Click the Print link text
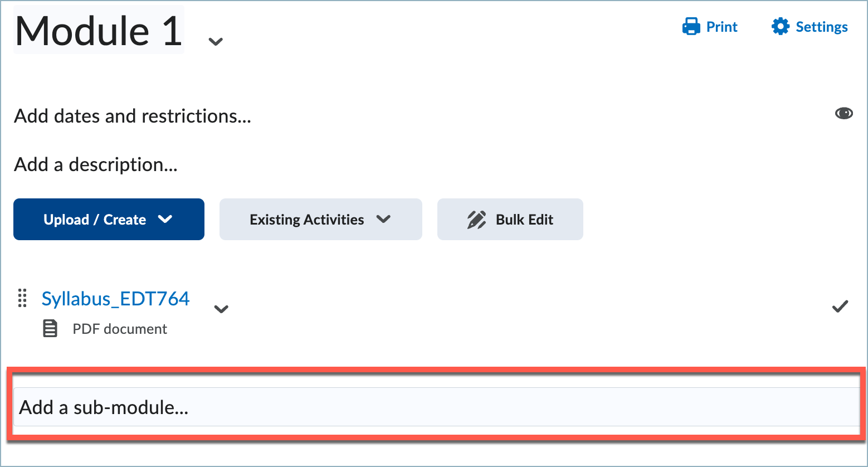 (721, 27)
